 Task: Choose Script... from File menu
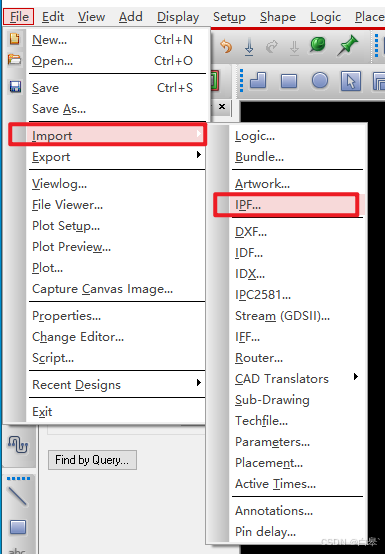[x=117, y=358]
